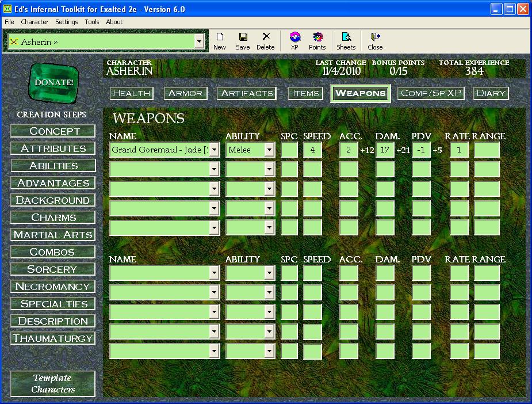Viewport: 532px width, 404px height.
Task: Click the total experience value 384
Action: [474, 71]
